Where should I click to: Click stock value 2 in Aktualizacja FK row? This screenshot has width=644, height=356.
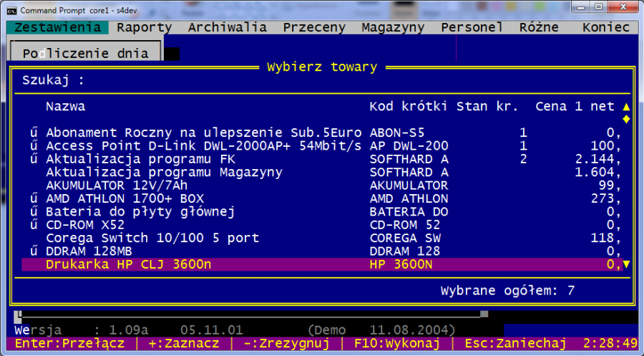523,159
